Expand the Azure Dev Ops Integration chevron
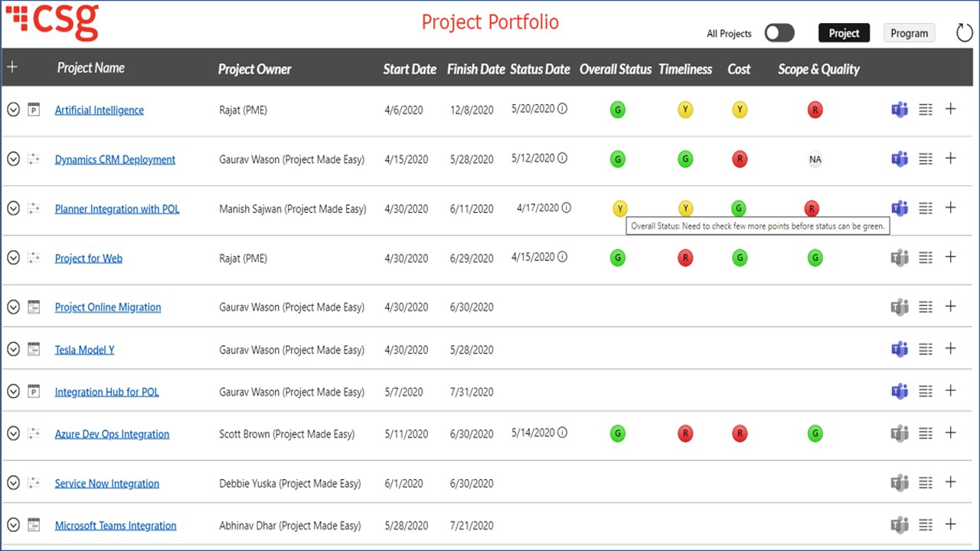This screenshot has width=980, height=551. (13, 433)
